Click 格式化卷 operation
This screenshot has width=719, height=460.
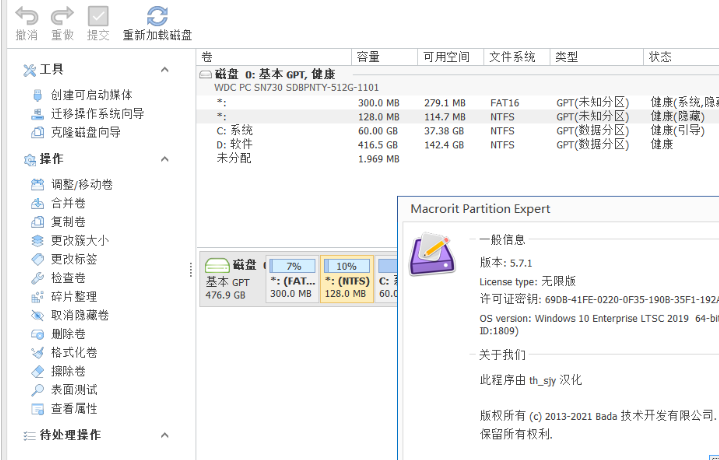tap(74, 353)
